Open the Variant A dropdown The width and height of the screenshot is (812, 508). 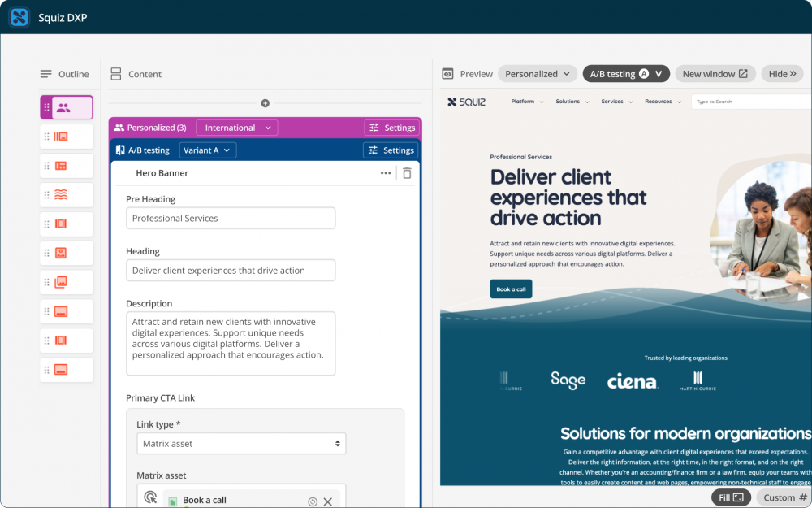206,150
